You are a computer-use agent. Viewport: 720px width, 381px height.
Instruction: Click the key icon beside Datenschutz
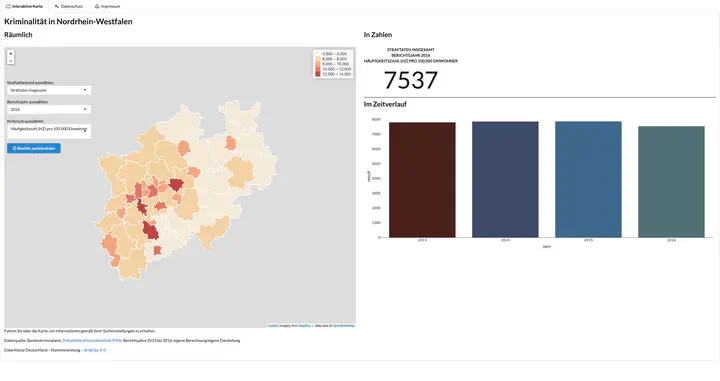56,6
